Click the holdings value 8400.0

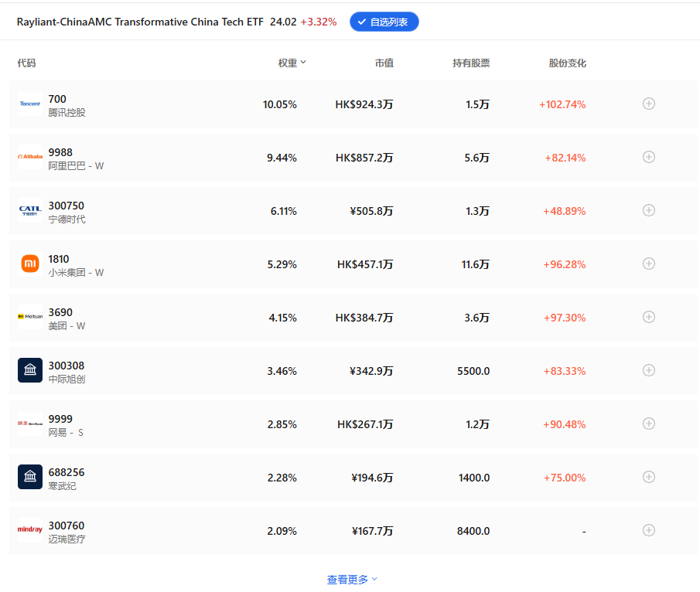click(x=473, y=531)
